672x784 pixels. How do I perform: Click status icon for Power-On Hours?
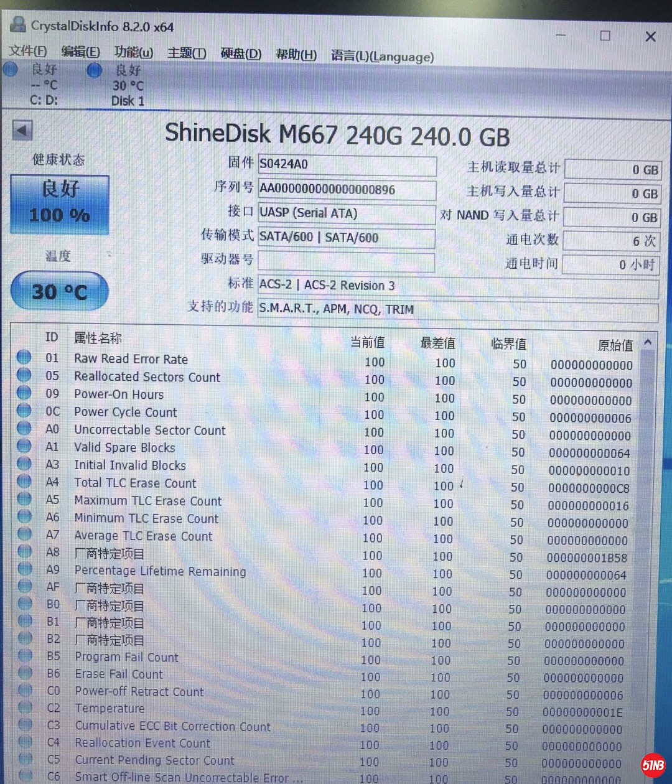[x=24, y=393]
